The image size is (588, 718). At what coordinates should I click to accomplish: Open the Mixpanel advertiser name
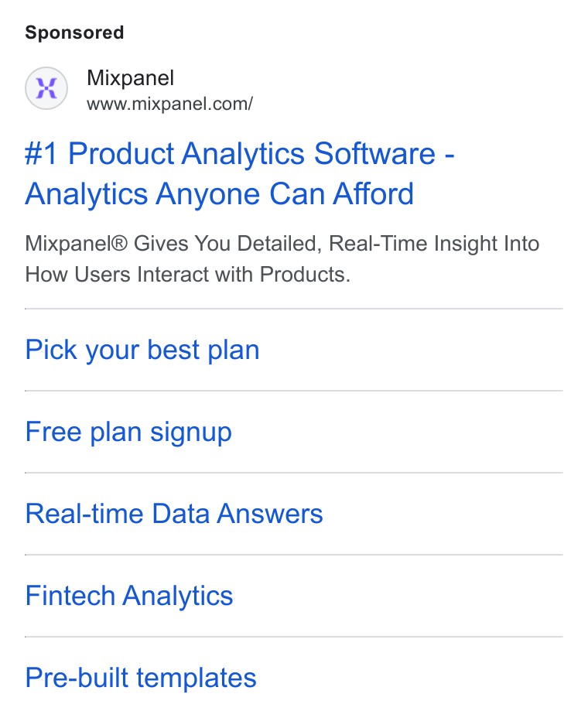131,78
